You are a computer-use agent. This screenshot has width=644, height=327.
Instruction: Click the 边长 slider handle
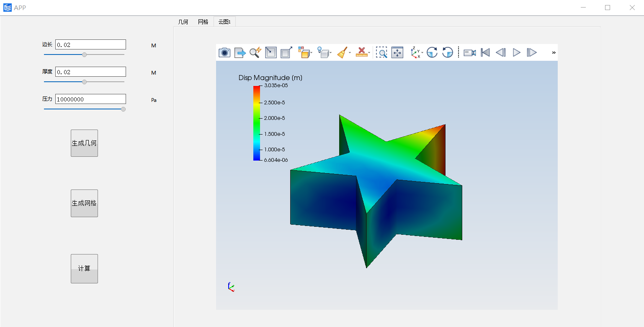pyautogui.click(x=85, y=54)
